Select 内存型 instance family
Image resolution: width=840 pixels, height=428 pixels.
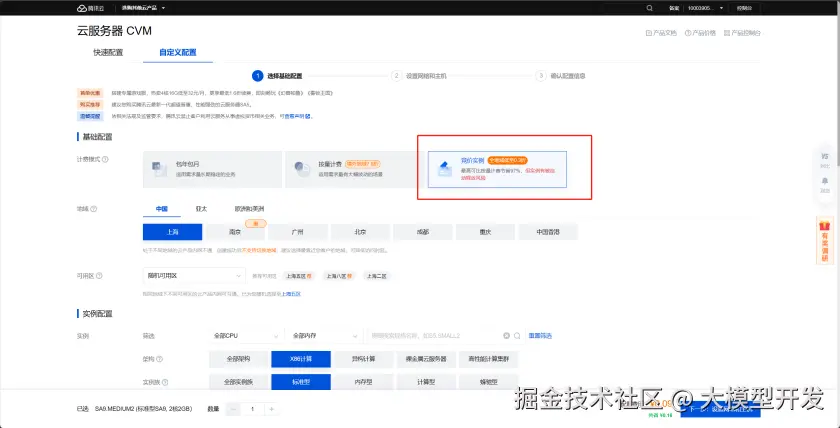pos(364,382)
